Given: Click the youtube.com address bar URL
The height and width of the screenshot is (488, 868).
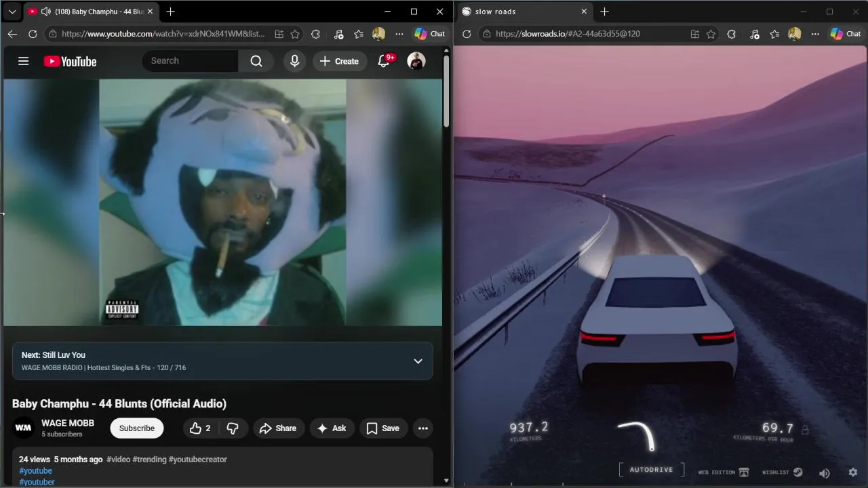Looking at the screenshot, I should pos(163,34).
